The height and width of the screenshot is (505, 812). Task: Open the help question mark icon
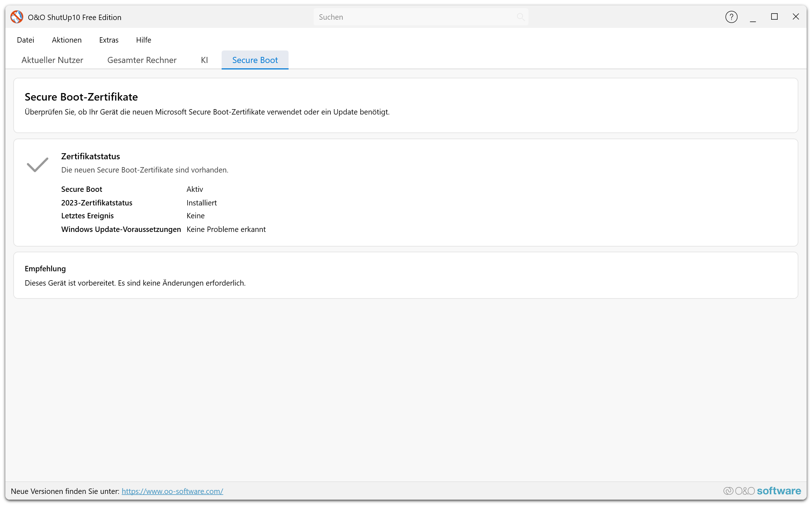coord(731,17)
